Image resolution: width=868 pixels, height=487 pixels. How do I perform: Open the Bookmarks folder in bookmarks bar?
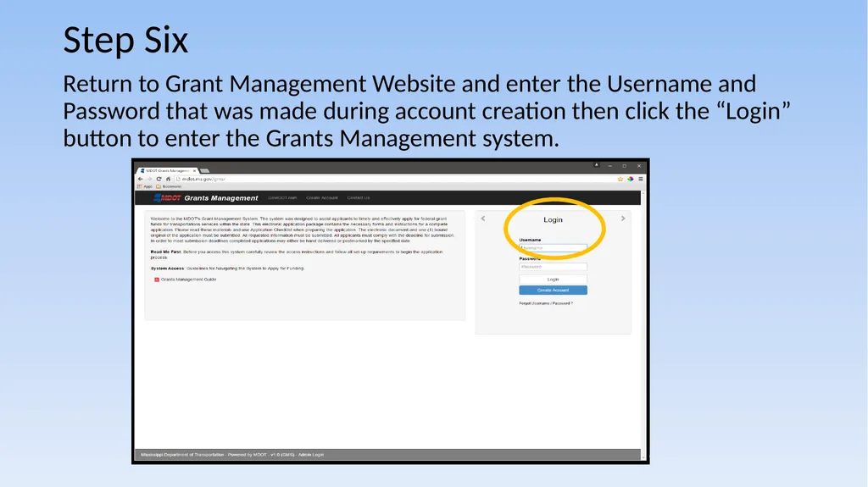pos(170,186)
